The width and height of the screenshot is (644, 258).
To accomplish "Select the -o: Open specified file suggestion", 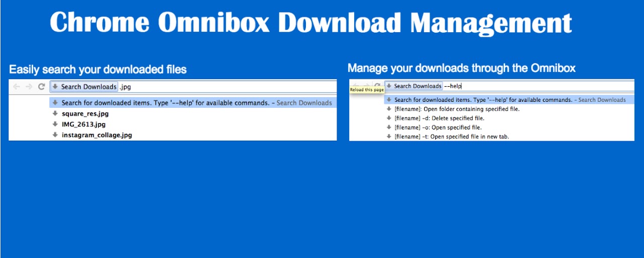I will pyautogui.click(x=438, y=127).
